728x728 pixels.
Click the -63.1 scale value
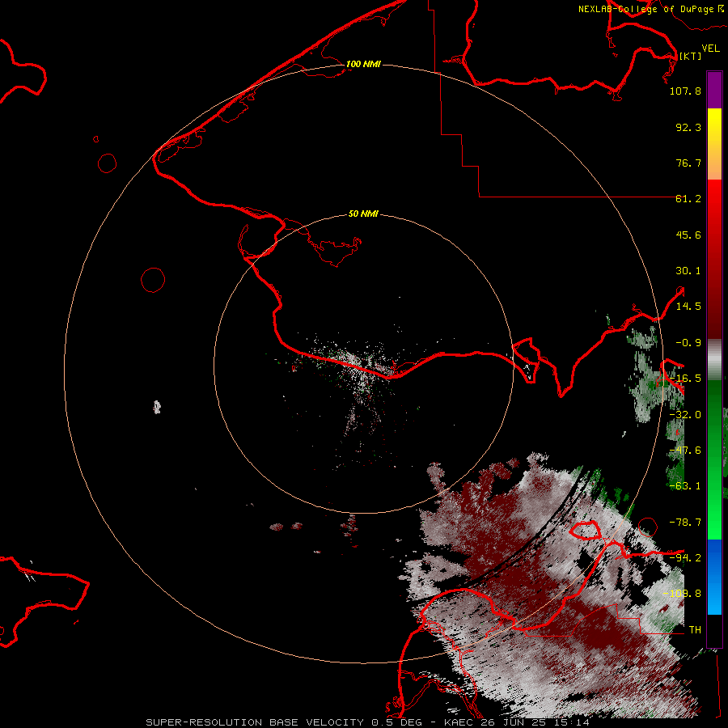[685, 486]
